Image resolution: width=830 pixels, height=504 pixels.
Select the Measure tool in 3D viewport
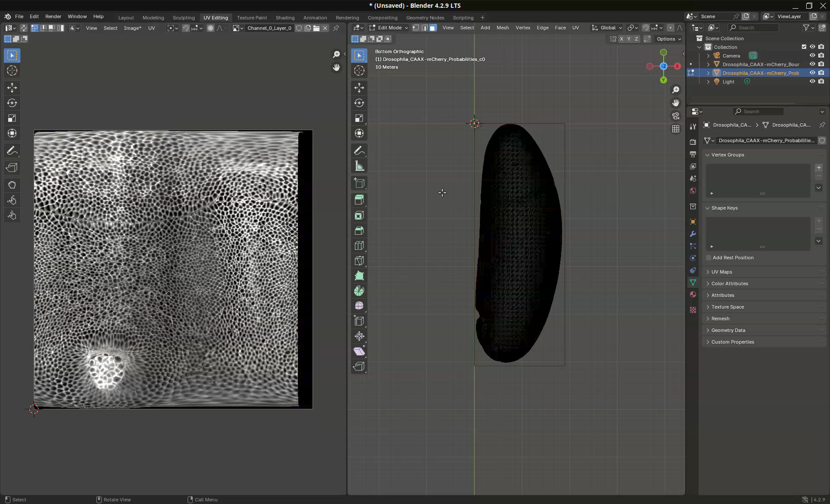tap(359, 166)
